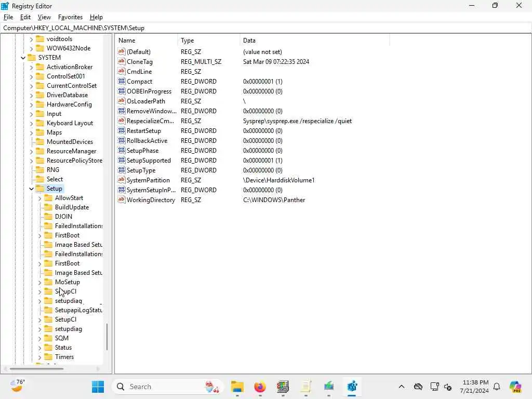
Task: Click the OsLoaderPath string icon
Action: 122,101
